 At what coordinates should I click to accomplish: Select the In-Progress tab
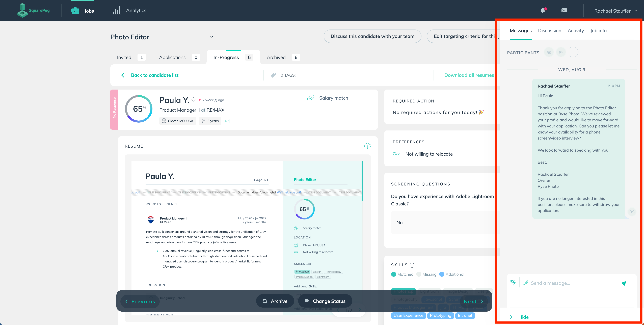(233, 57)
